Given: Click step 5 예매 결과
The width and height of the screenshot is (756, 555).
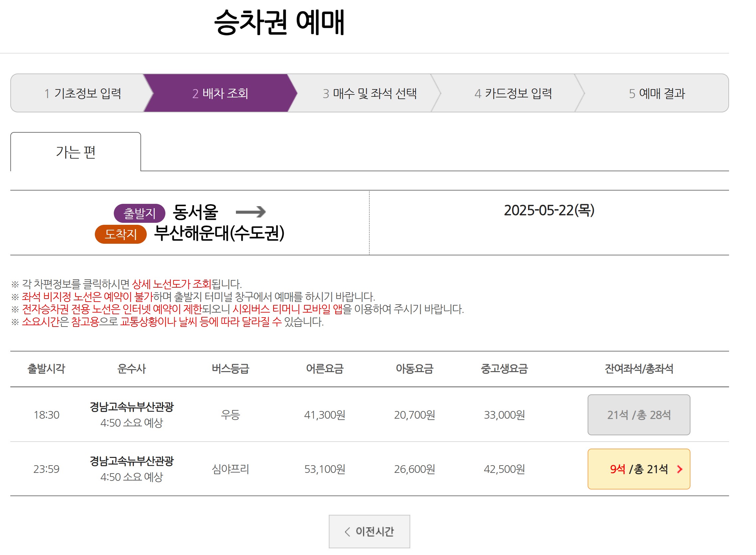Looking at the screenshot, I should (x=656, y=93).
